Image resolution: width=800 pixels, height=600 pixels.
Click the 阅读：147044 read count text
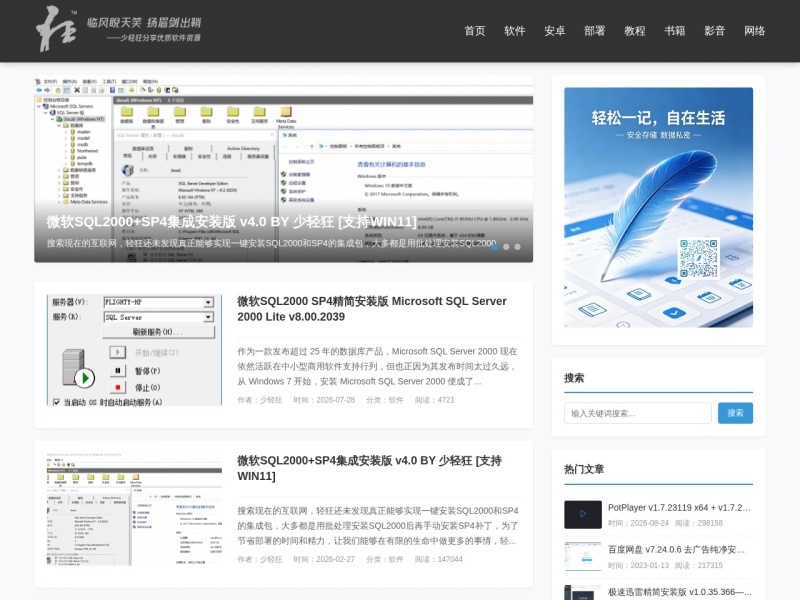[x=439, y=559]
